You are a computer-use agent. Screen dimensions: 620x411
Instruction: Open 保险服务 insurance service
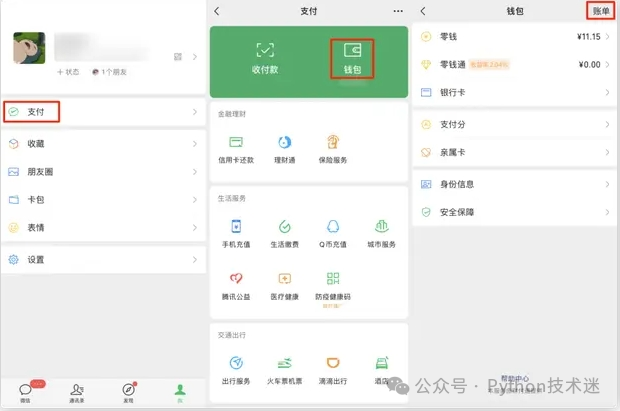(x=333, y=150)
